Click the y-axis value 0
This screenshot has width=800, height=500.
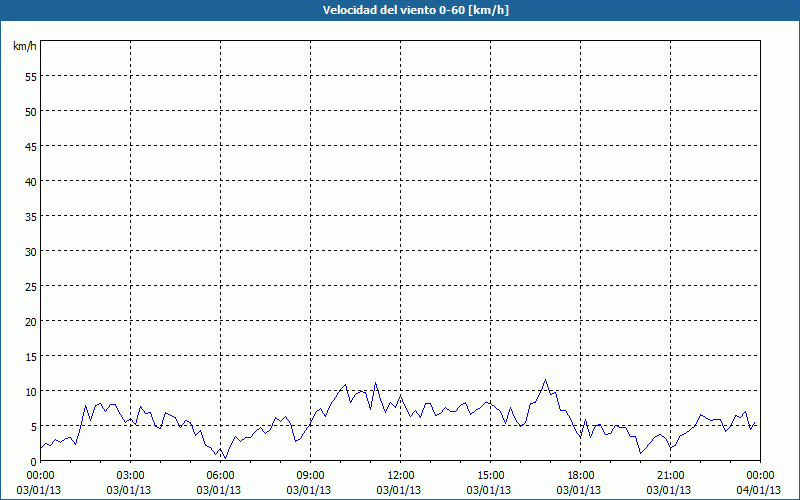[34, 462]
